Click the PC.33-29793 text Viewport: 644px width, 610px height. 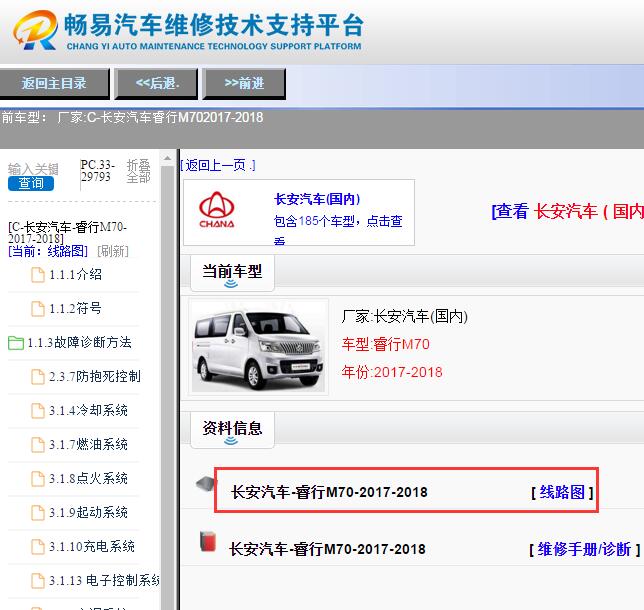coord(97,171)
